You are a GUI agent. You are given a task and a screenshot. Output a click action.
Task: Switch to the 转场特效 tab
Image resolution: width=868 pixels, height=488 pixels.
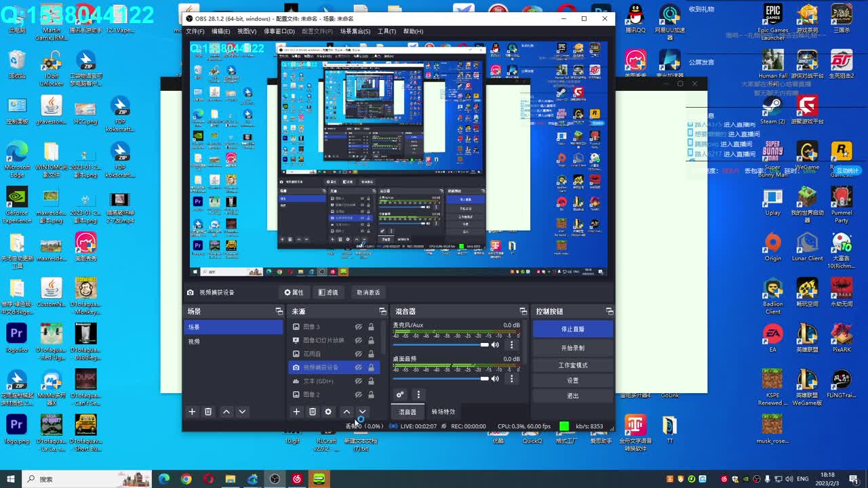click(443, 411)
